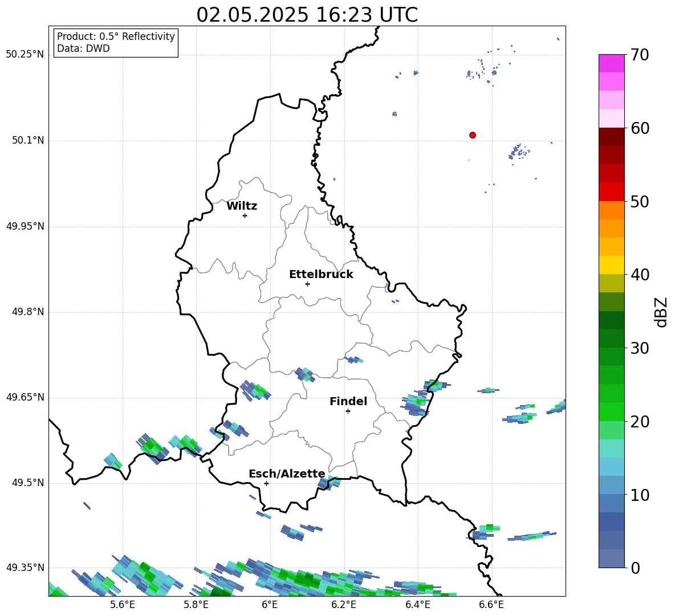Click the magenta swatch atop the colorbar
The width and height of the screenshot is (675, 616).
tap(611, 63)
